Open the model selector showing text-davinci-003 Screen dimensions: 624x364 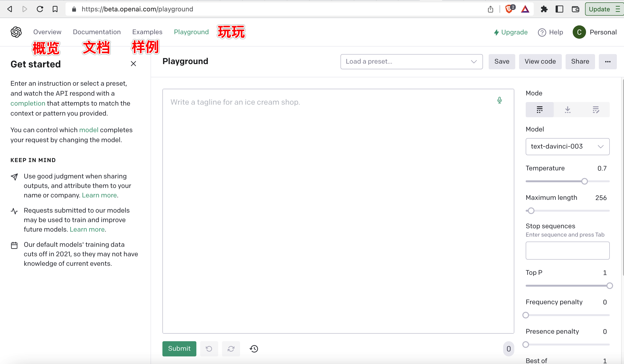[567, 146]
